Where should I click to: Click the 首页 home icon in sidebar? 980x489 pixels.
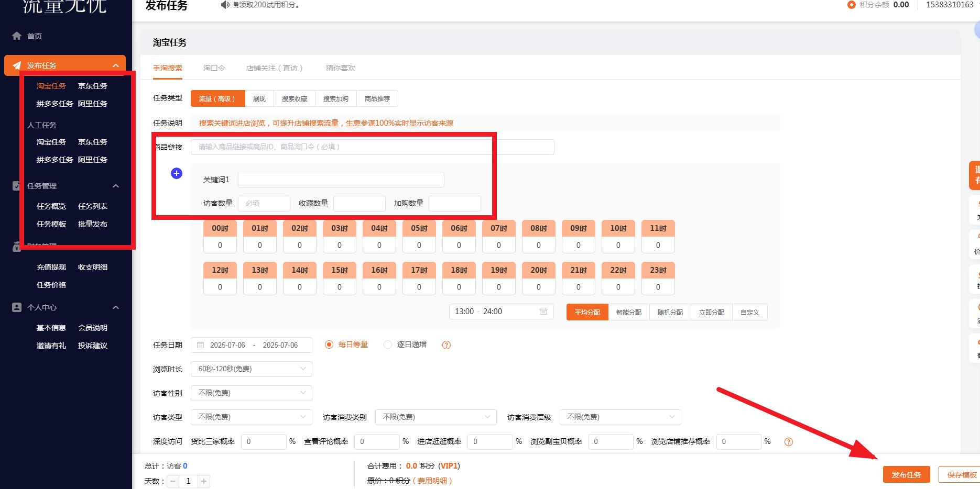16,36
